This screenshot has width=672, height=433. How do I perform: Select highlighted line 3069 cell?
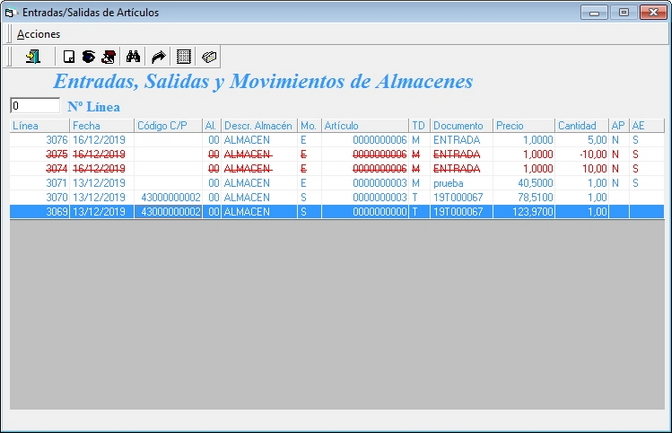[39, 212]
